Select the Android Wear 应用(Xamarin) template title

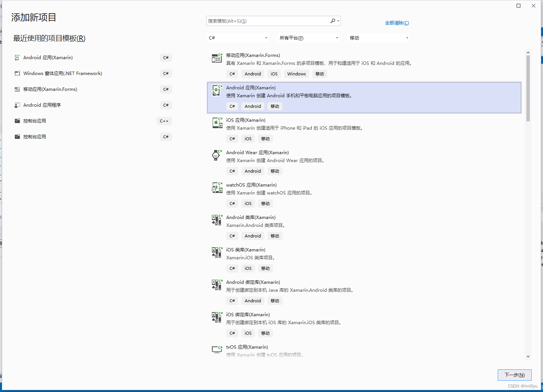pyautogui.click(x=258, y=153)
